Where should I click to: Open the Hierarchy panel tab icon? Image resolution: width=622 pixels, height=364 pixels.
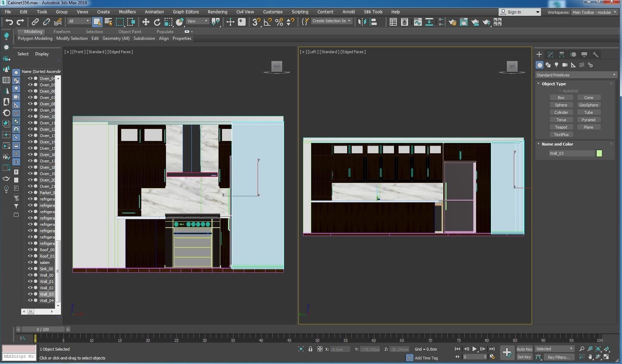pos(562,54)
